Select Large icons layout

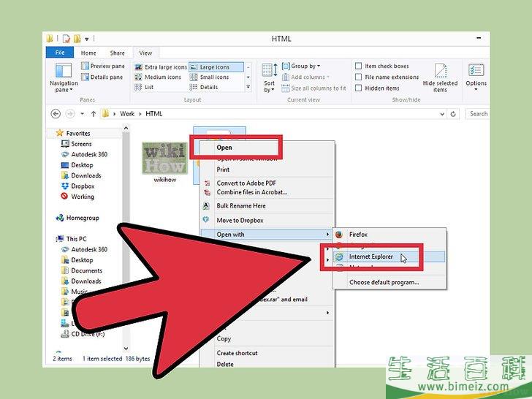pos(216,67)
